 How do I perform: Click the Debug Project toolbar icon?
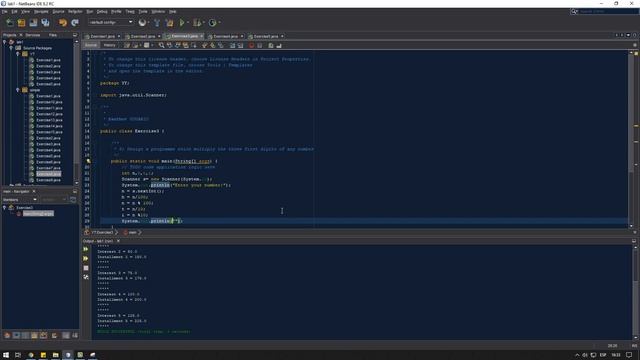click(197, 22)
